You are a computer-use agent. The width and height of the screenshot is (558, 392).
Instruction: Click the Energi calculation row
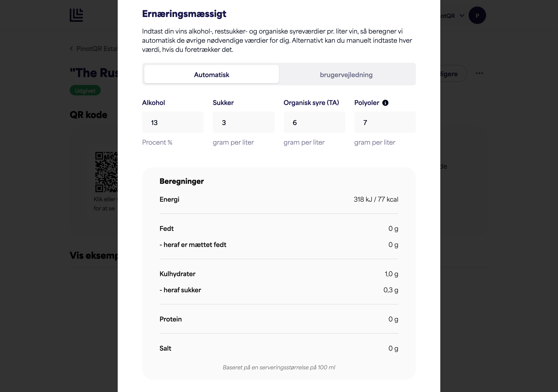[279, 199]
